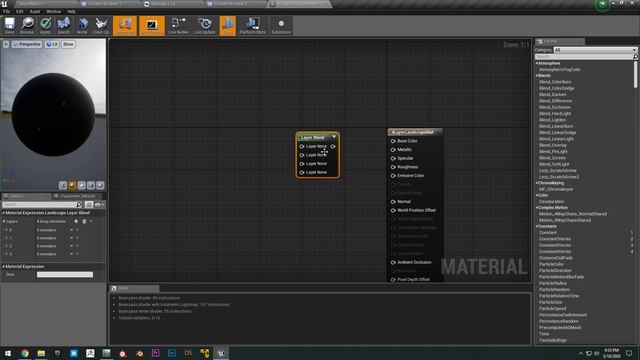Switch to the Parameter Defaults tab

click(77, 196)
